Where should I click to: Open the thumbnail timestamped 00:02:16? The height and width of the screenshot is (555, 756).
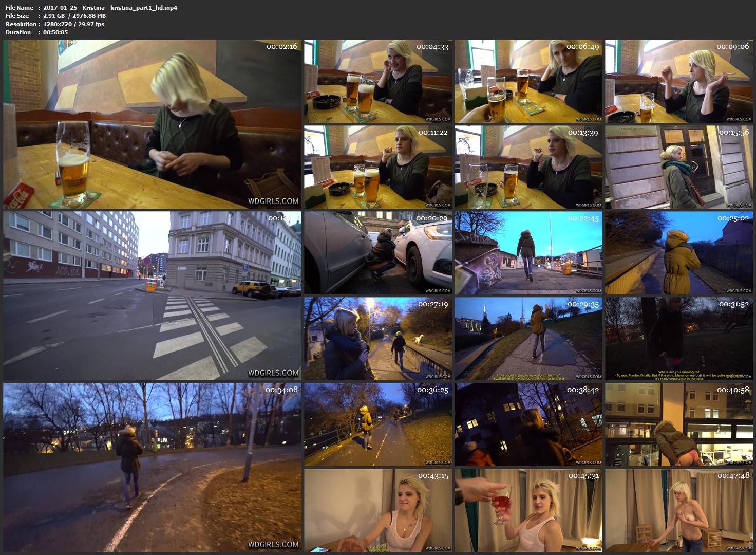point(152,124)
